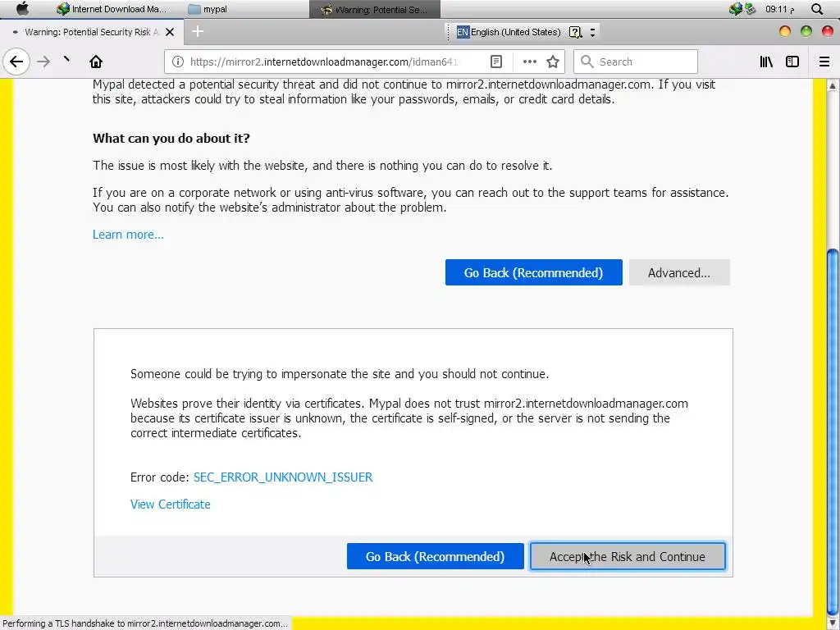The image size is (840, 630).
Task: Open the home page via house icon
Action: pos(96,62)
